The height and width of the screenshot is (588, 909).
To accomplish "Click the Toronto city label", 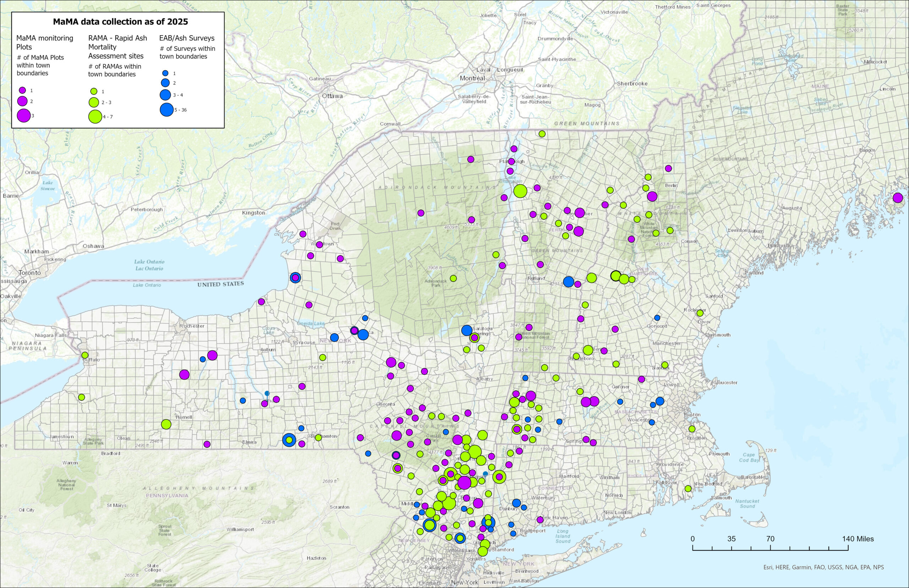I will (30, 273).
